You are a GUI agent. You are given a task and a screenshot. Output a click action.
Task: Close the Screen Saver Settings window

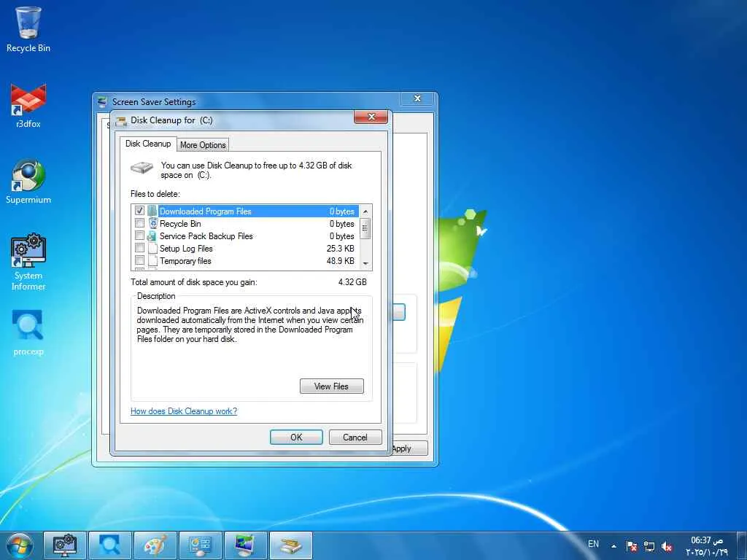tap(417, 98)
